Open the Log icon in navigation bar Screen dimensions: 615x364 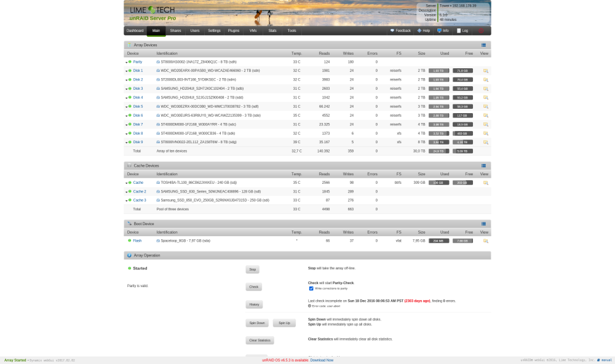click(x=459, y=31)
